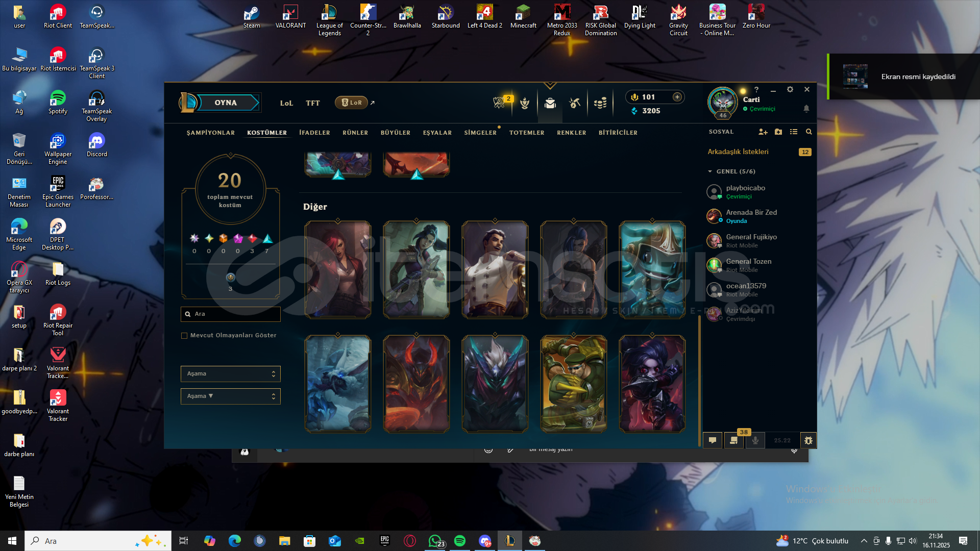The image size is (980, 551).
Task: Open Spotify from the Windows taskbar
Action: [459, 541]
